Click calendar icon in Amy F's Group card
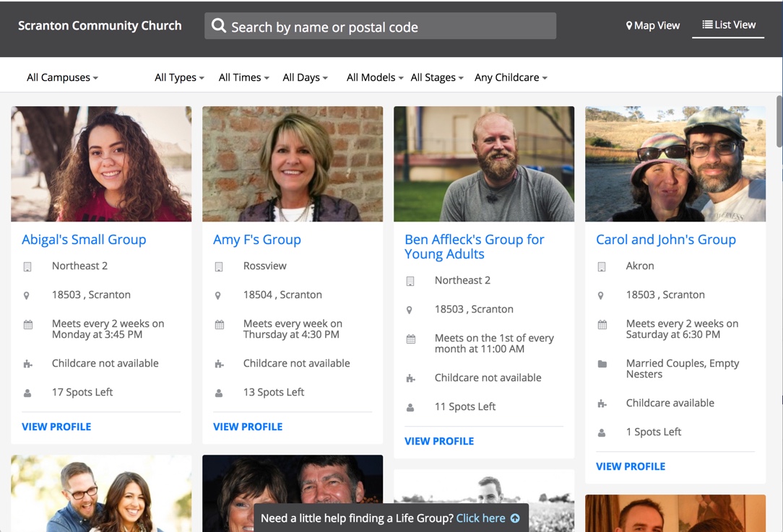 (x=219, y=324)
